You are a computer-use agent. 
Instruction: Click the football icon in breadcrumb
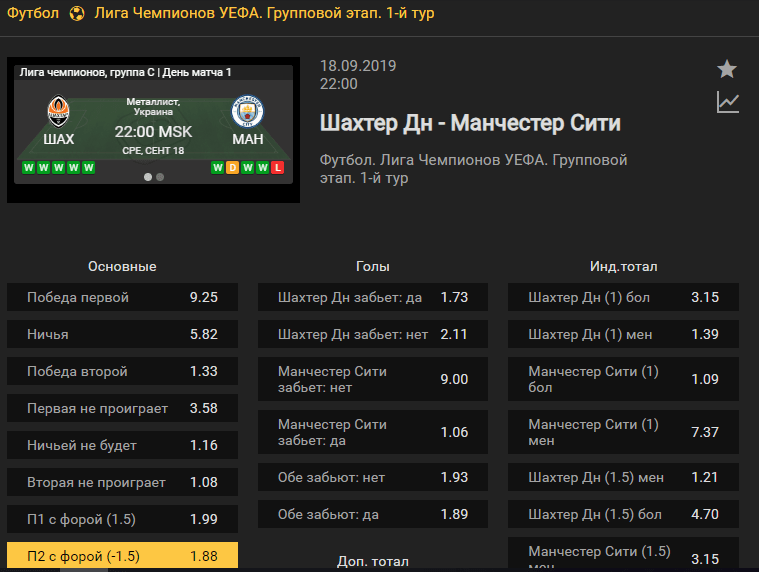pyautogui.click(x=76, y=14)
